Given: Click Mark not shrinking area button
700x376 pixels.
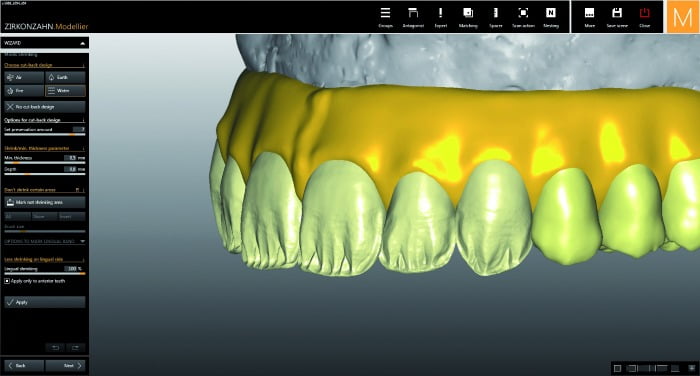Looking at the screenshot, I should [45, 202].
